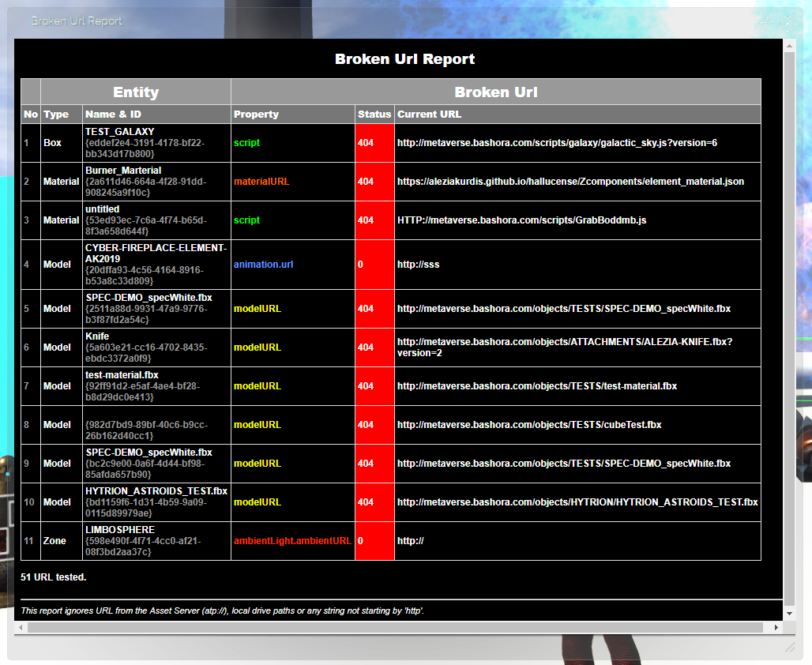Viewport: 812px width, 665px height.
Task: Click the vertical scrollbar down arrow
Action: (x=789, y=613)
